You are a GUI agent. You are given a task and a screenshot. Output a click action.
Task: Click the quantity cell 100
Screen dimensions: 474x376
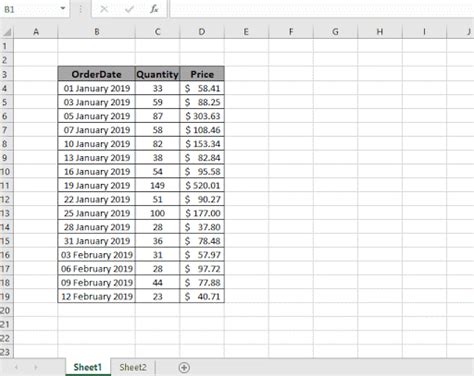pyautogui.click(x=157, y=213)
